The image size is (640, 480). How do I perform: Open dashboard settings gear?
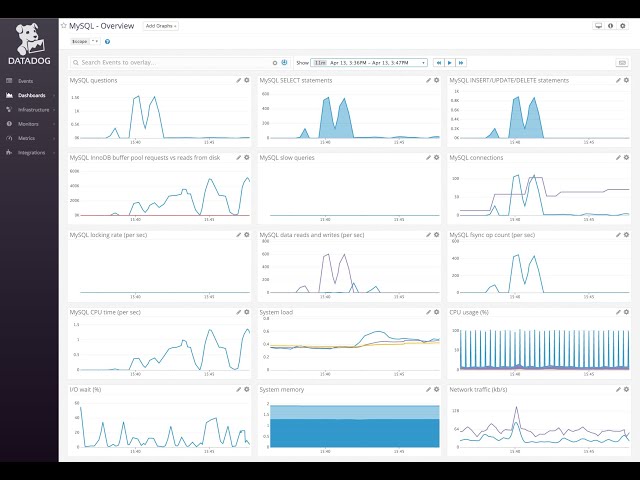click(x=622, y=26)
